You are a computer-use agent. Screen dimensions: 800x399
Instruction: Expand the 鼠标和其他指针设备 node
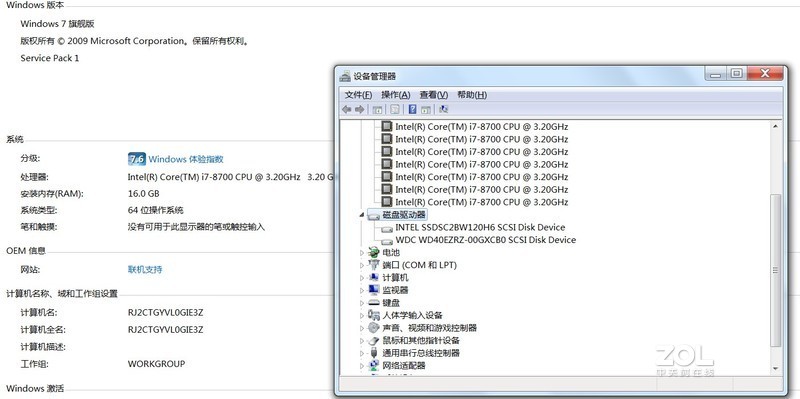point(362,340)
